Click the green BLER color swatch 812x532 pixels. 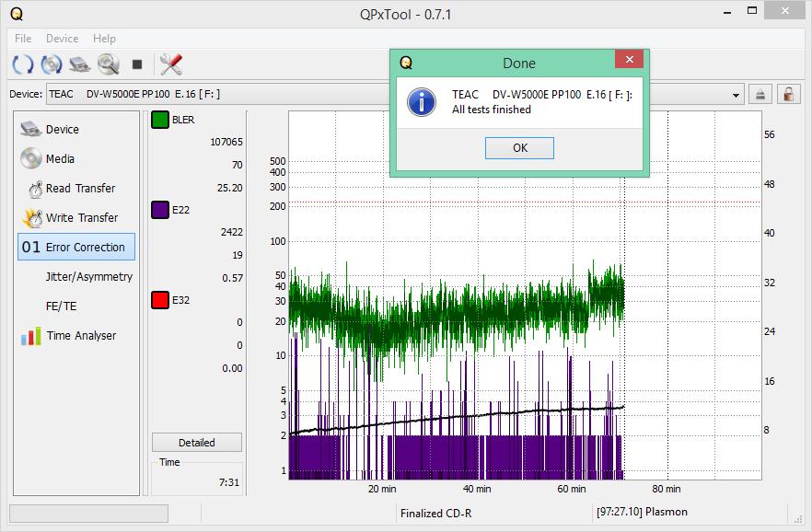[x=160, y=120]
